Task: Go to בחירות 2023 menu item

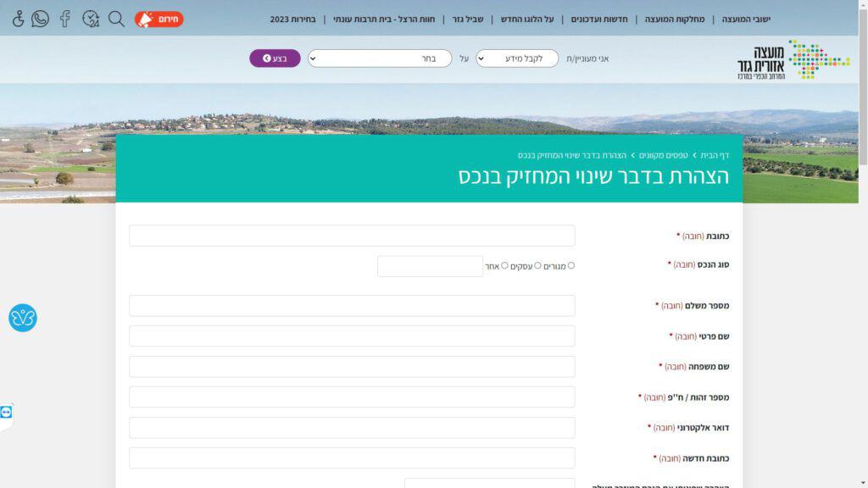Action: coord(293,19)
